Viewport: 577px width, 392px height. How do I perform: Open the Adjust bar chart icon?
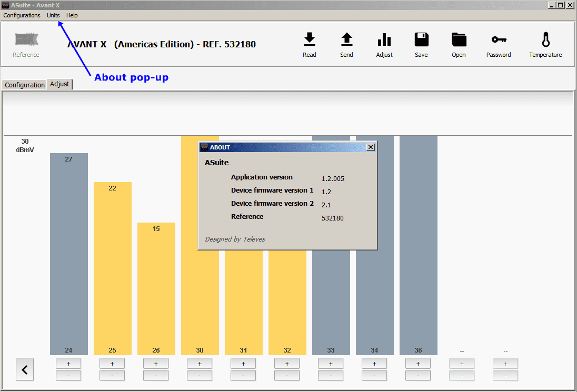click(384, 40)
